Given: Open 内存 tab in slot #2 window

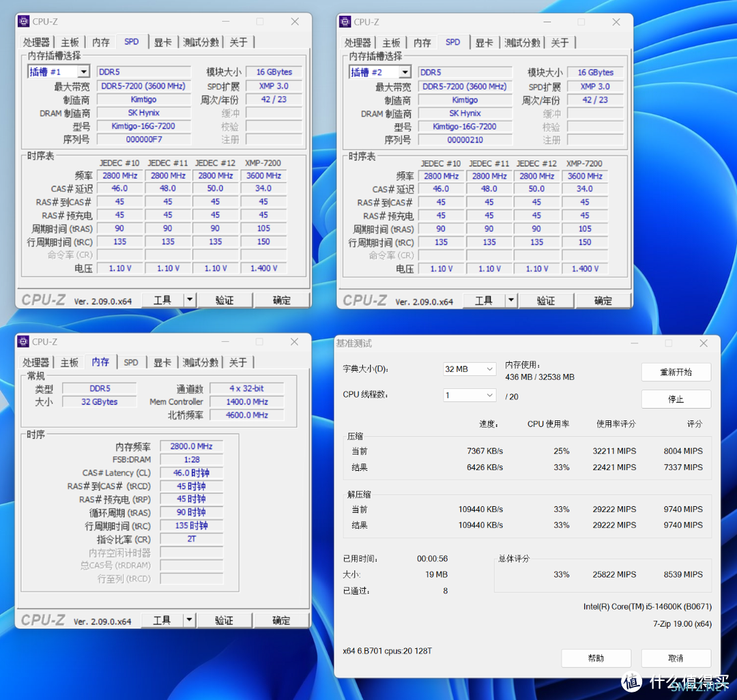Looking at the screenshot, I should [422, 43].
